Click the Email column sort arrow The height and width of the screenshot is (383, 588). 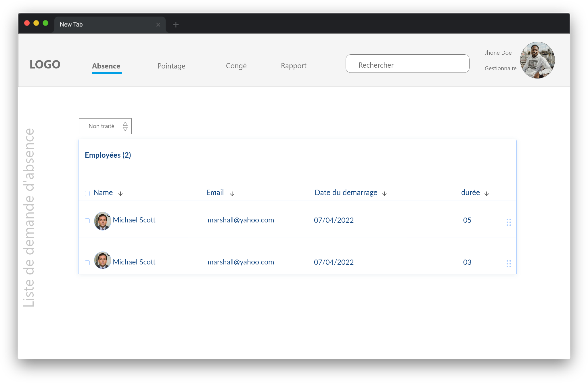[232, 194]
